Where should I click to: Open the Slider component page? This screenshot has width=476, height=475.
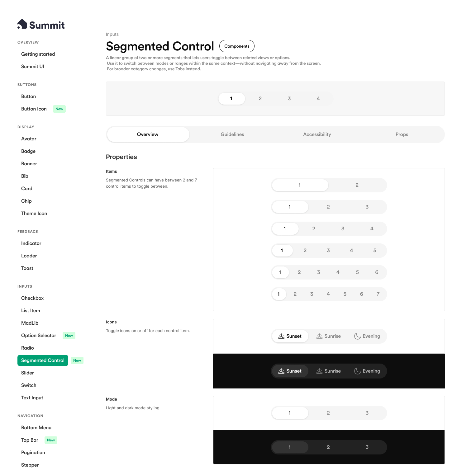click(x=27, y=373)
